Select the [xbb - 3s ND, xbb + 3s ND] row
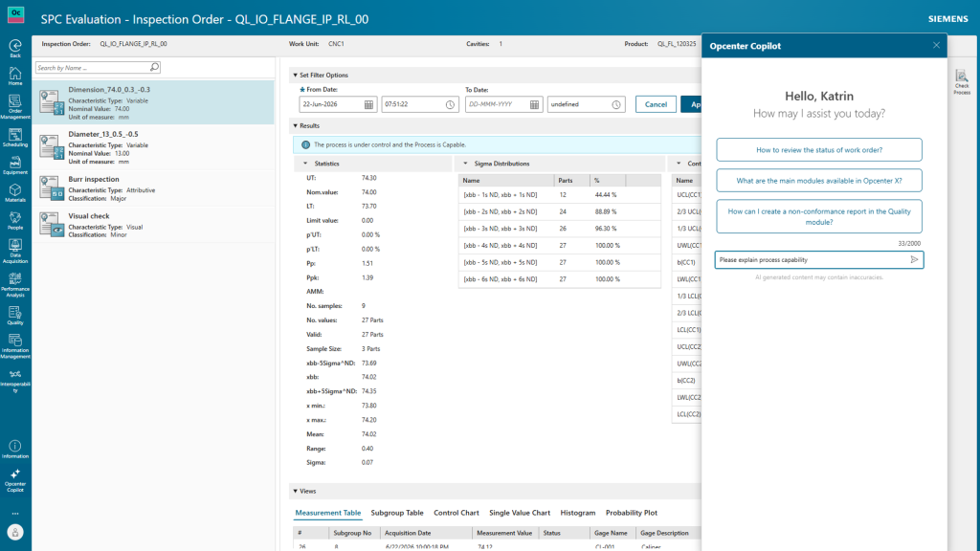The width and height of the screenshot is (980, 551). pyautogui.click(x=559, y=229)
